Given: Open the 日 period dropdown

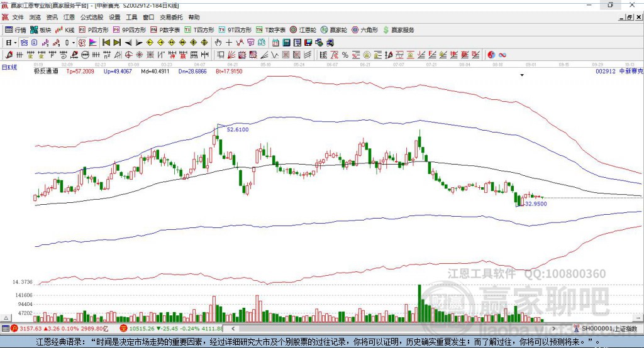Looking at the screenshot, I should click(11, 43).
